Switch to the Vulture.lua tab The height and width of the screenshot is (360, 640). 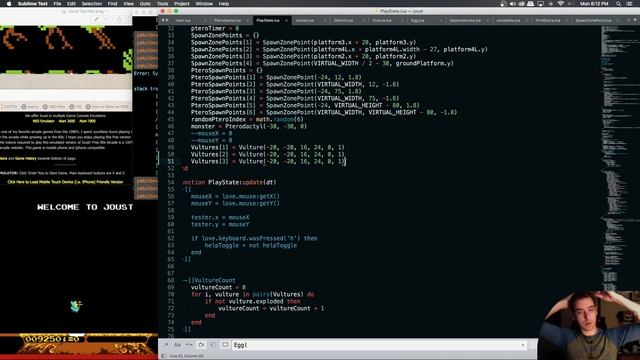point(382,20)
